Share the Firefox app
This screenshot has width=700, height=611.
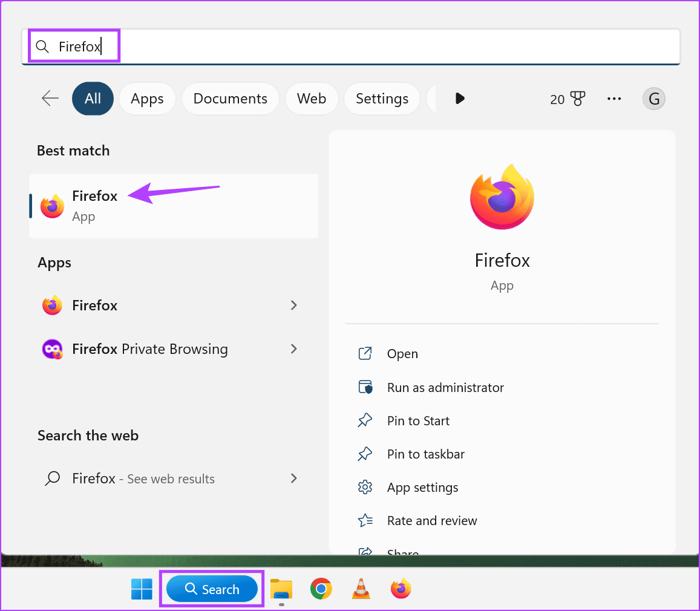402,551
